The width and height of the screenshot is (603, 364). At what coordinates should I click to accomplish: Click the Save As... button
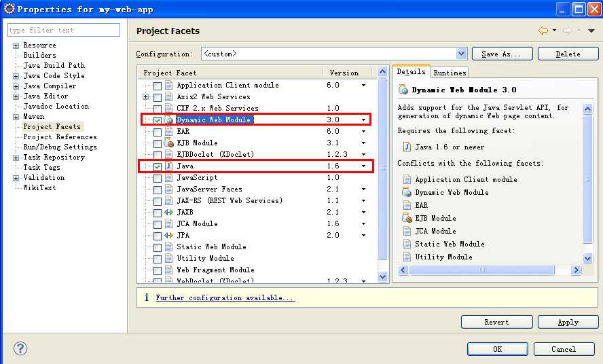tap(502, 54)
